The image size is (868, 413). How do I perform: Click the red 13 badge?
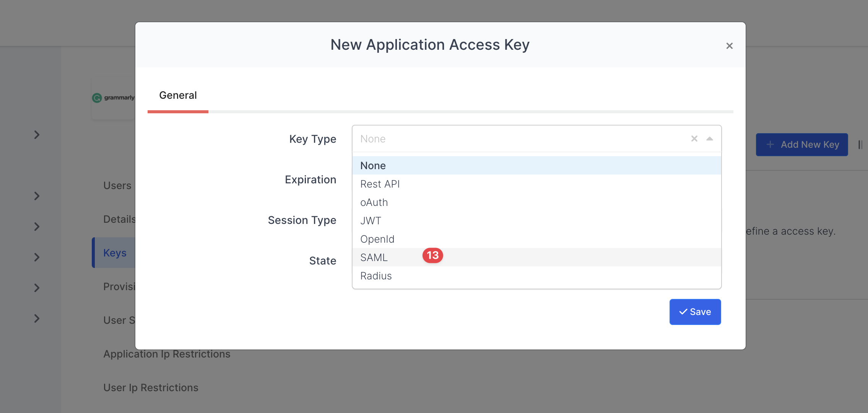coord(432,255)
